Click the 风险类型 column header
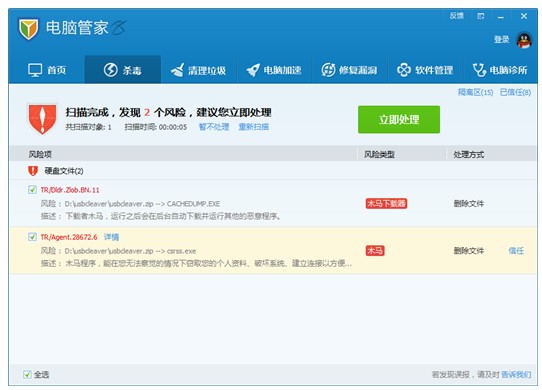Screen dimensions: 542x390 [x=379, y=154]
